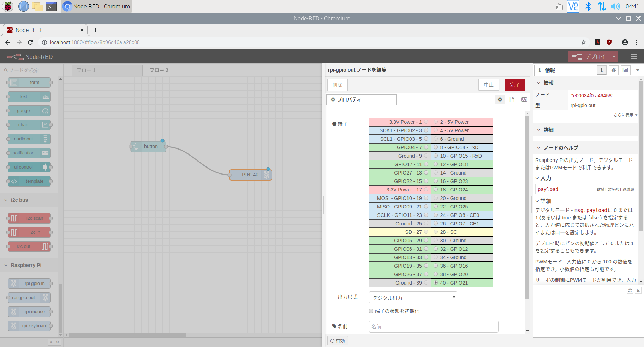Open node description document icon
The width and height of the screenshot is (644, 347).
pos(512,99)
